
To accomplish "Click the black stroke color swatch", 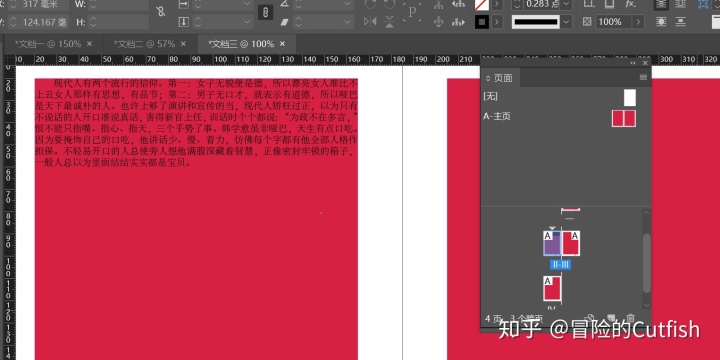I will pyautogui.click(x=481, y=22).
